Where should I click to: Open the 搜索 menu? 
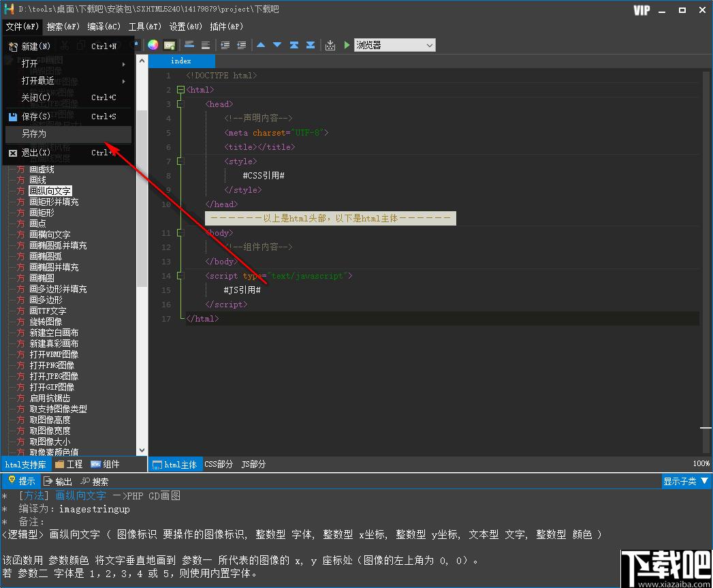pyautogui.click(x=63, y=27)
